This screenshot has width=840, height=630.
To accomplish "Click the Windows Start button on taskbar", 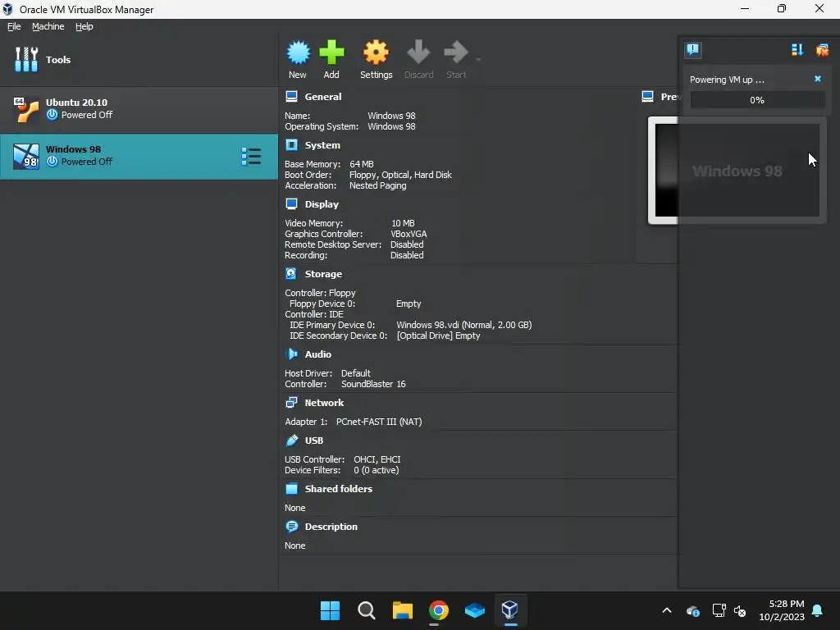I will (x=330, y=610).
